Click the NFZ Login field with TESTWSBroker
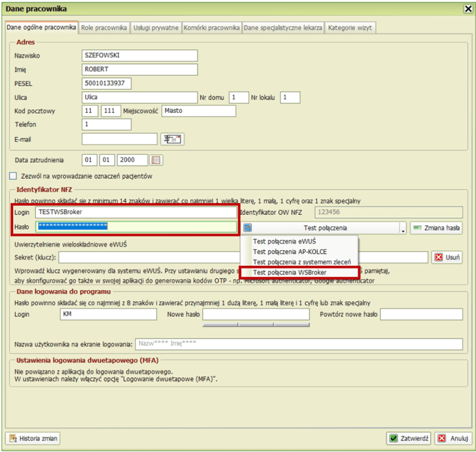 [x=136, y=212]
